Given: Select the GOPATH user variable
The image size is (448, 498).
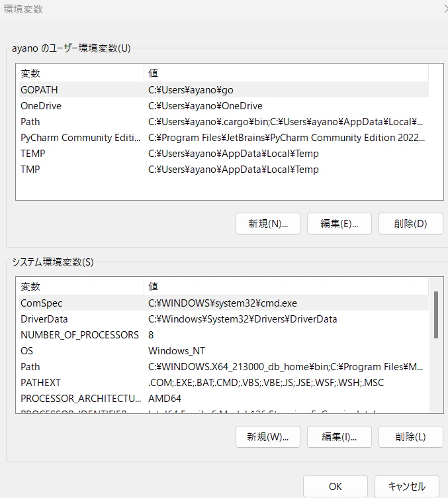Looking at the screenshot, I should tap(224, 90).
